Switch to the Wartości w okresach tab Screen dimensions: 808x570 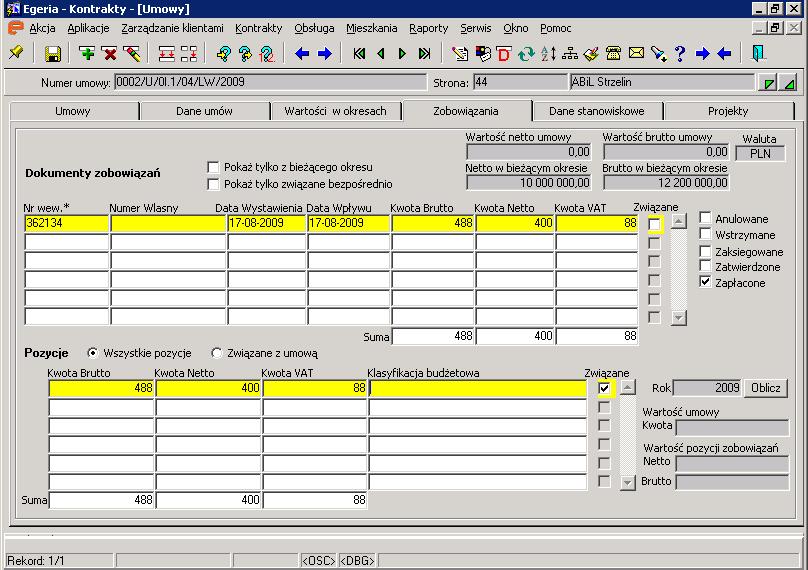tap(335, 111)
